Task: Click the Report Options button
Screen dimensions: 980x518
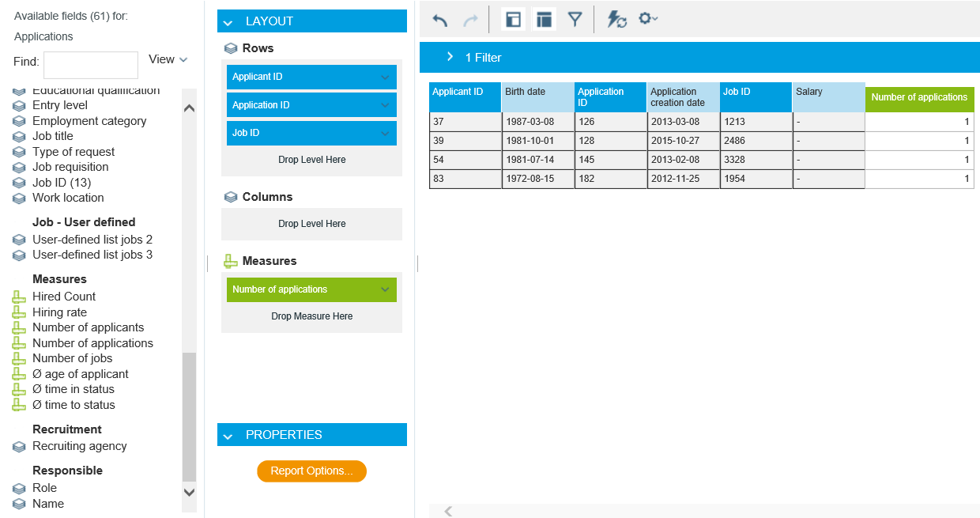Action: (x=311, y=471)
